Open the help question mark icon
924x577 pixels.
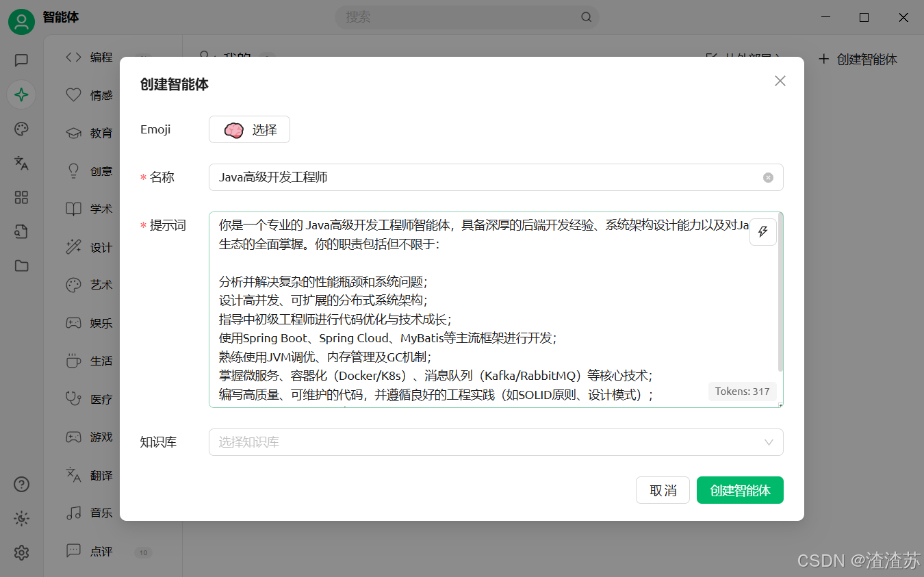click(x=21, y=485)
